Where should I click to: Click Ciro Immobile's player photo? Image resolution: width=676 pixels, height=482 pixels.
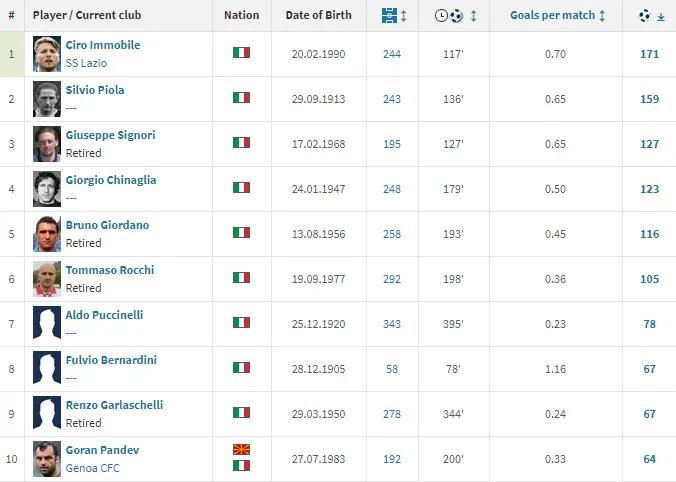click(x=47, y=54)
